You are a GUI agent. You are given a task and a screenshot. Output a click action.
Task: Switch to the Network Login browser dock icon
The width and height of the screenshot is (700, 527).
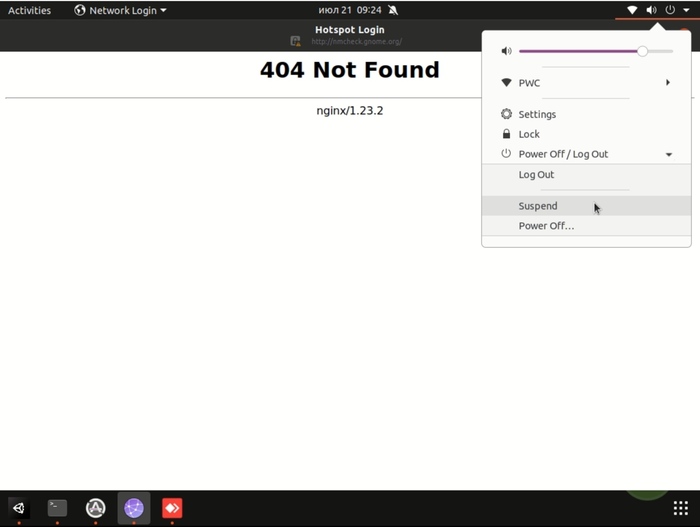click(x=134, y=508)
